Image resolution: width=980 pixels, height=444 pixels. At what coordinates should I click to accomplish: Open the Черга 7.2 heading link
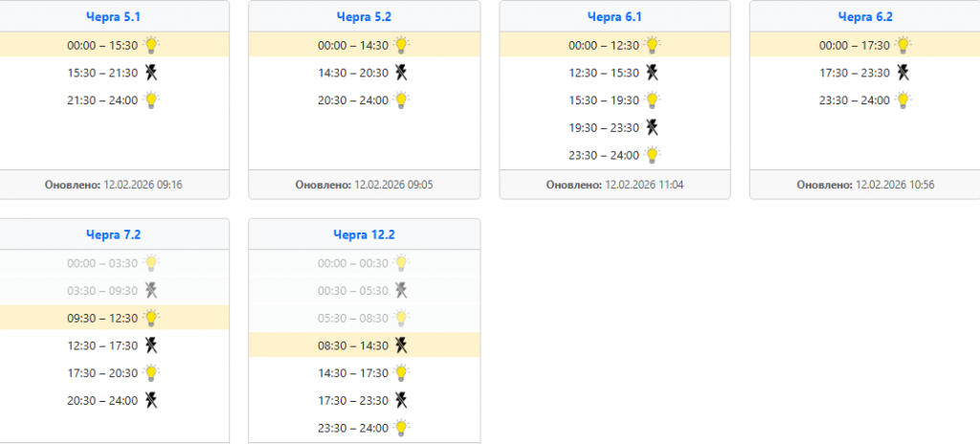113,234
